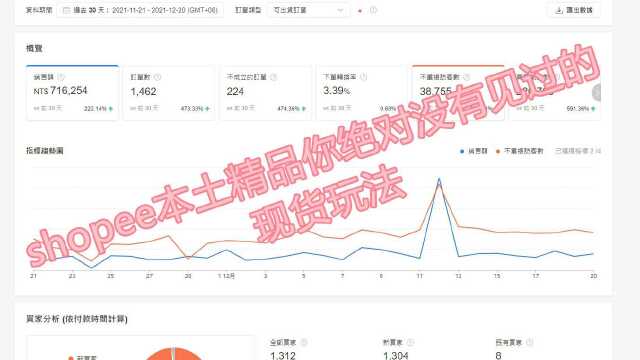Viewport: 640px width, 360px height.
Task: Toggle the orange unique visitors series in legend
Action: (x=520, y=151)
